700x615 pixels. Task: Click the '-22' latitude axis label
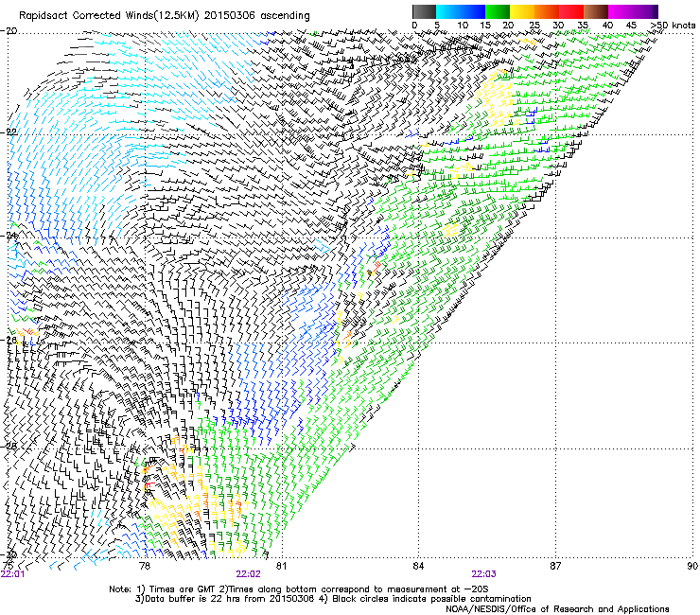pyautogui.click(x=9, y=132)
